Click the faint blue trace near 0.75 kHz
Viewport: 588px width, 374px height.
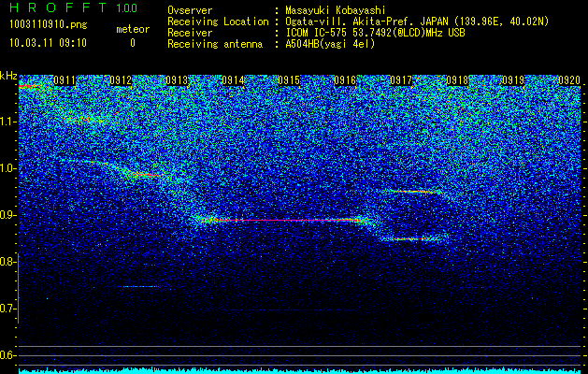pyautogui.click(x=140, y=287)
